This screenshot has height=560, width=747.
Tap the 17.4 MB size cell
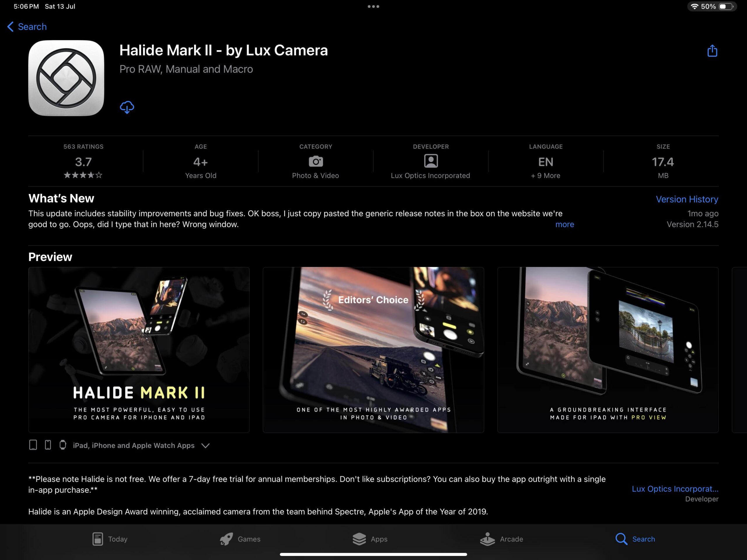[x=663, y=161]
